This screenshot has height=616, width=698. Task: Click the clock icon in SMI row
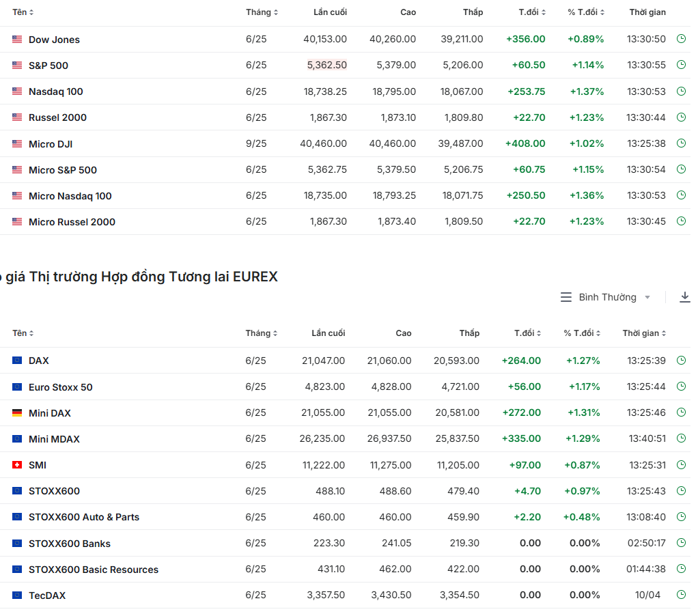(x=681, y=464)
